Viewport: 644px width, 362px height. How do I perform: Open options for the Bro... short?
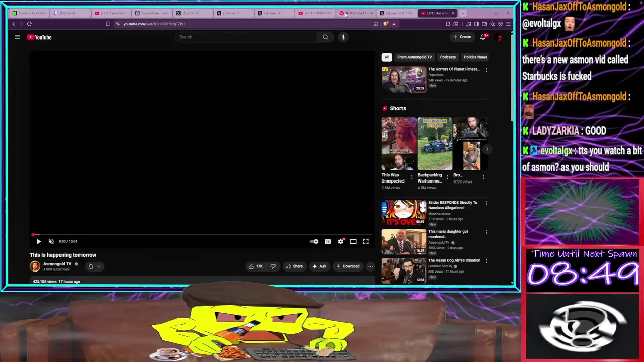click(x=484, y=177)
